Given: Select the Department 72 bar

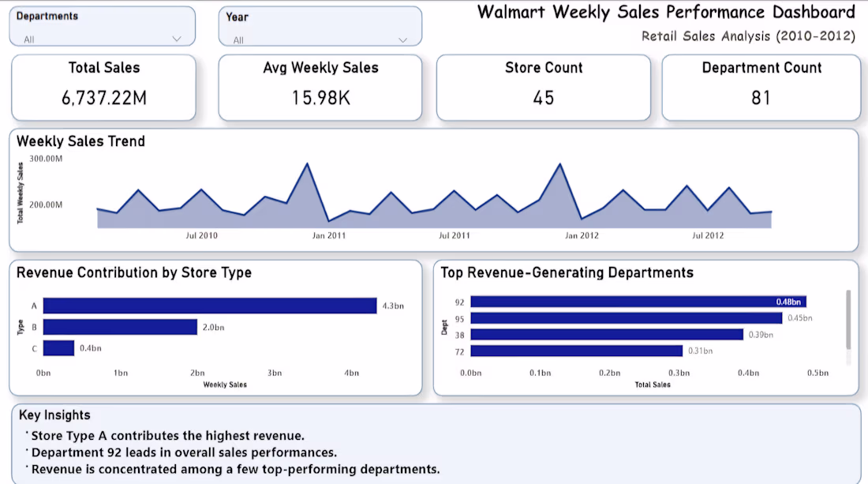Looking at the screenshot, I should 576,351.
